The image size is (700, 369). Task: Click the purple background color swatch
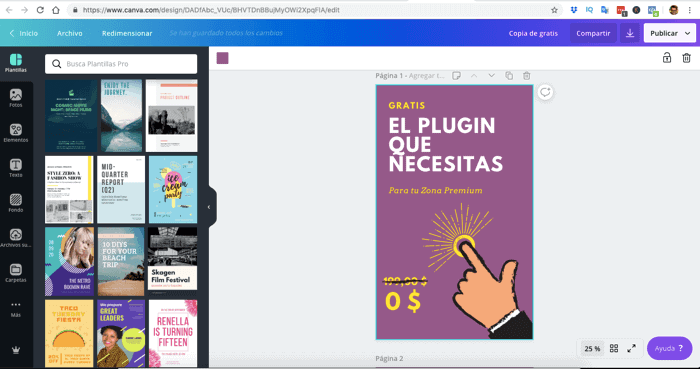(x=222, y=58)
